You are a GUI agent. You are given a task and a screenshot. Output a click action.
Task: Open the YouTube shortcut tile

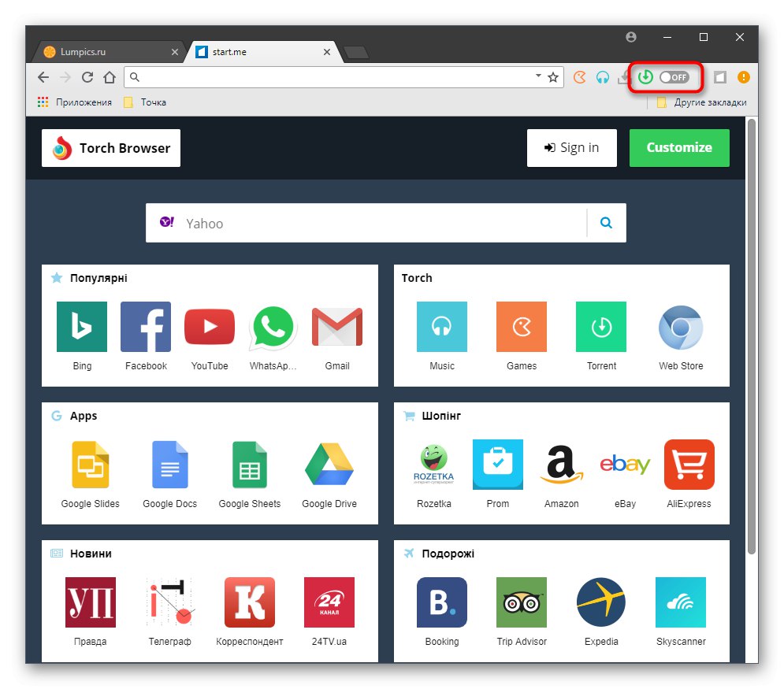210,327
